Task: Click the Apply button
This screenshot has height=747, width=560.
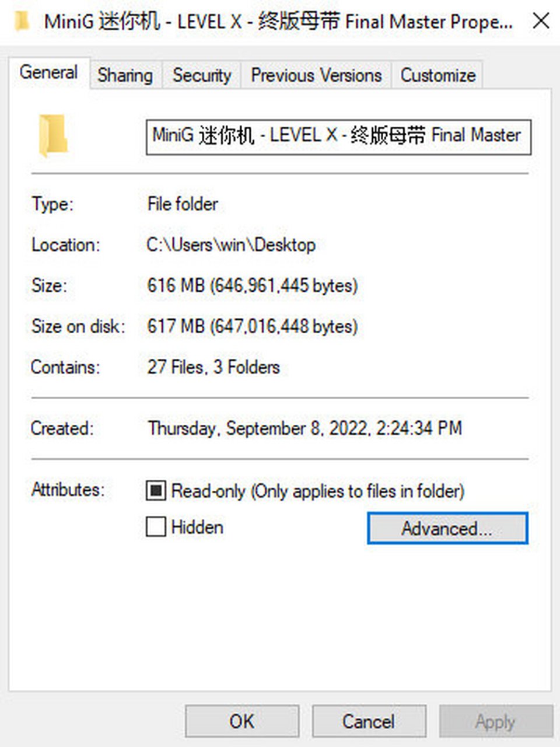Action: tap(495, 721)
